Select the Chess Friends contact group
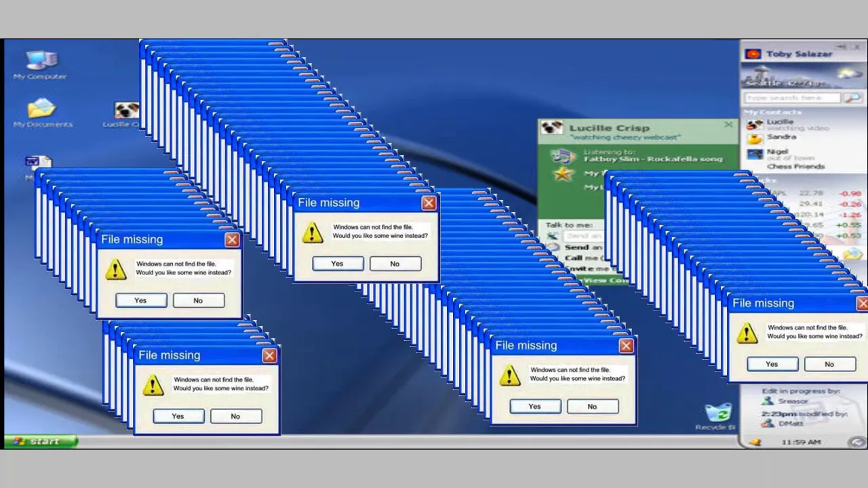868x488 pixels. [795, 166]
